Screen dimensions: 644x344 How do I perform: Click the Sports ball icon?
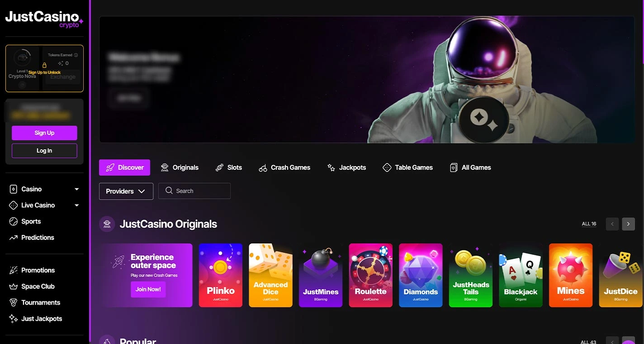[x=14, y=222]
